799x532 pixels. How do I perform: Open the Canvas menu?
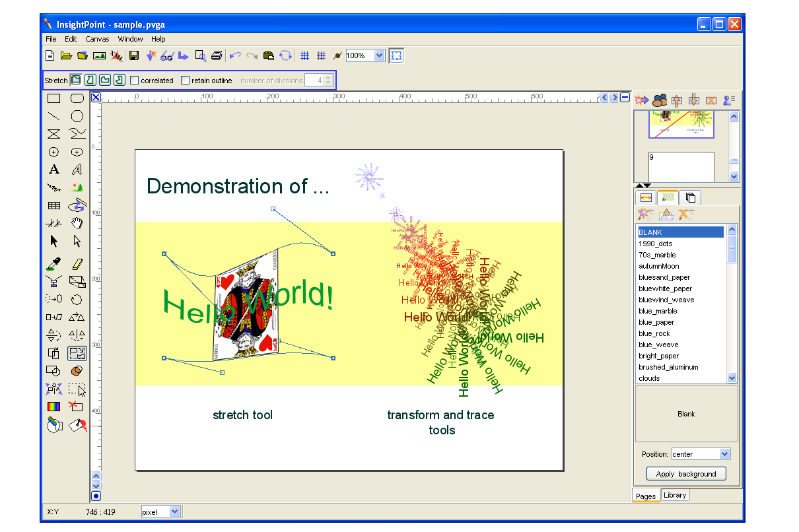[97, 39]
